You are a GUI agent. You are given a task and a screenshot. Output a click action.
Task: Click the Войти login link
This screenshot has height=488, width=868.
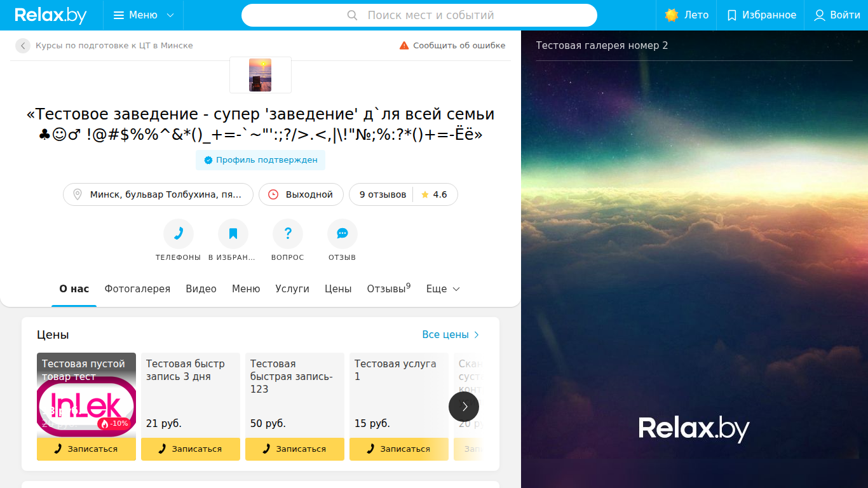[837, 15]
